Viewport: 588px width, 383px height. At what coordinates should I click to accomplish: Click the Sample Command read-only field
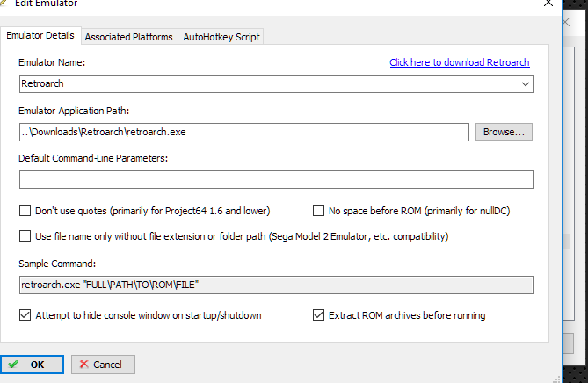tap(276, 285)
